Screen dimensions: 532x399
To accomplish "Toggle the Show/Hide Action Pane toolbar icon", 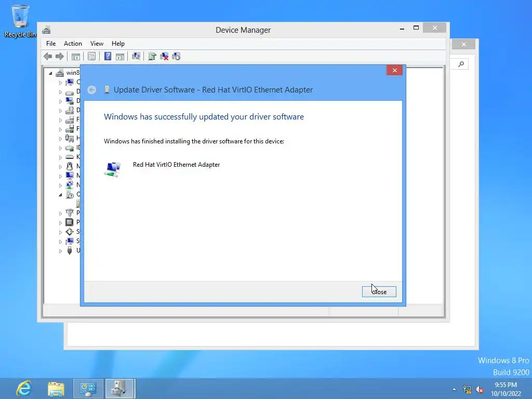I will (x=120, y=56).
